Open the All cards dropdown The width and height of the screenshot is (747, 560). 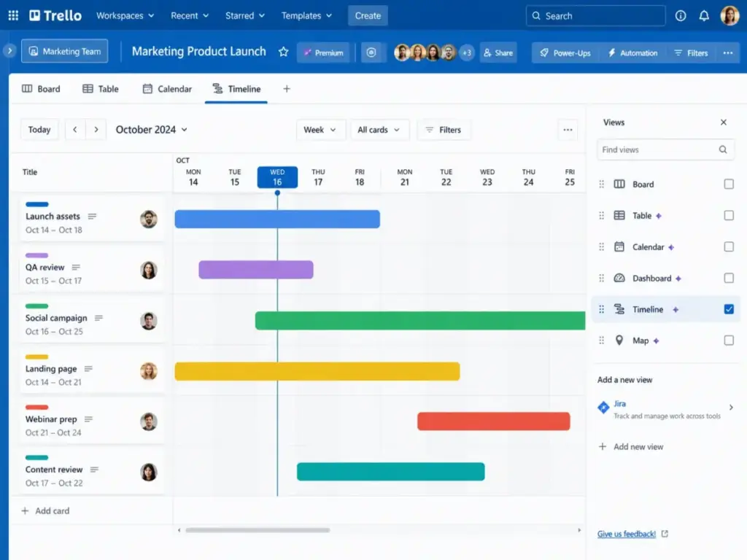379,130
